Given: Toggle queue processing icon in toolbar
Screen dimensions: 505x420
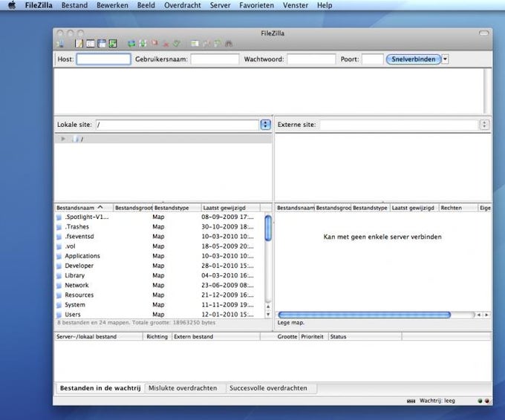Looking at the screenshot, I should point(143,44).
